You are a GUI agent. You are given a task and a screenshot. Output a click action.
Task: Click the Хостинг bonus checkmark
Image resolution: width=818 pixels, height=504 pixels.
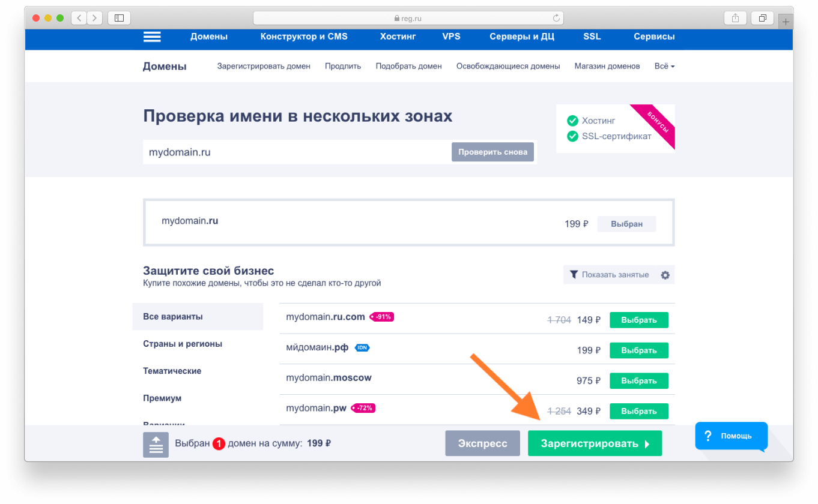pos(572,121)
